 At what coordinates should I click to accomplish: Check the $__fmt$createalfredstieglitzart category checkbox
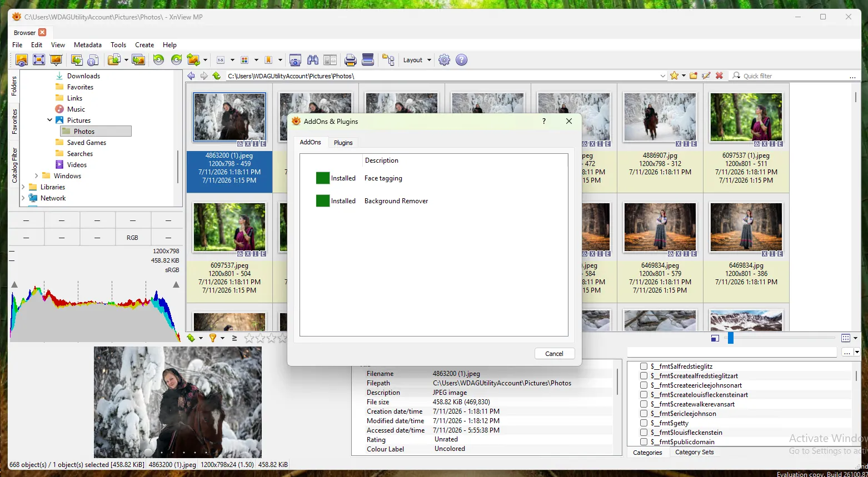coord(643,376)
